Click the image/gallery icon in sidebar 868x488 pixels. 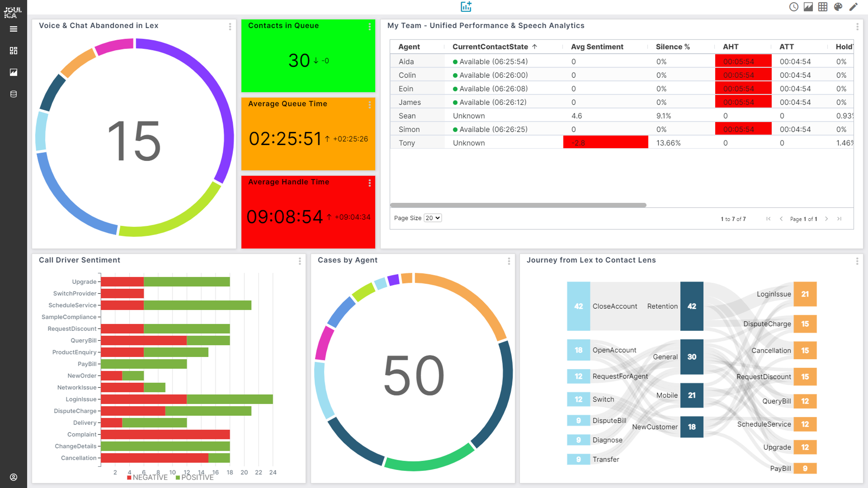pos(13,72)
